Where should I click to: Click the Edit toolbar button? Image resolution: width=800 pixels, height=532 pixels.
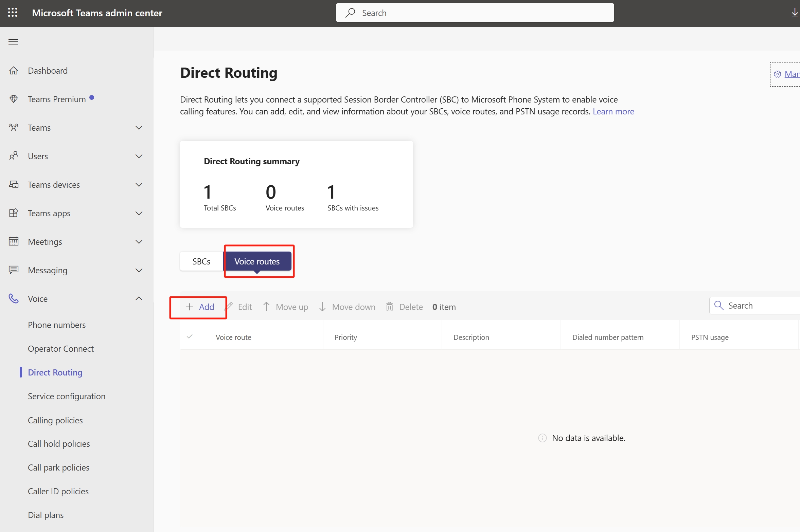pyautogui.click(x=239, y=307)
